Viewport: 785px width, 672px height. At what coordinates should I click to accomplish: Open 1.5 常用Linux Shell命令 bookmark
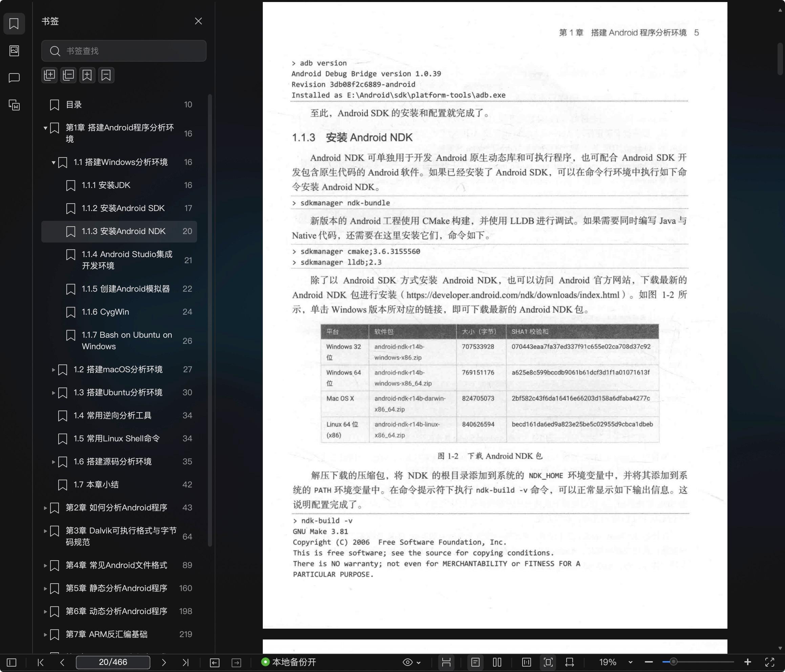point(119,439)
